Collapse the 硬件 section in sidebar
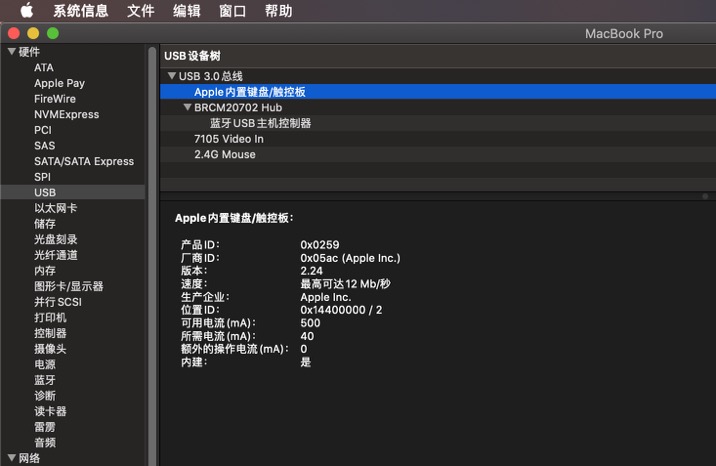716x466 pixels. (12, 52)
